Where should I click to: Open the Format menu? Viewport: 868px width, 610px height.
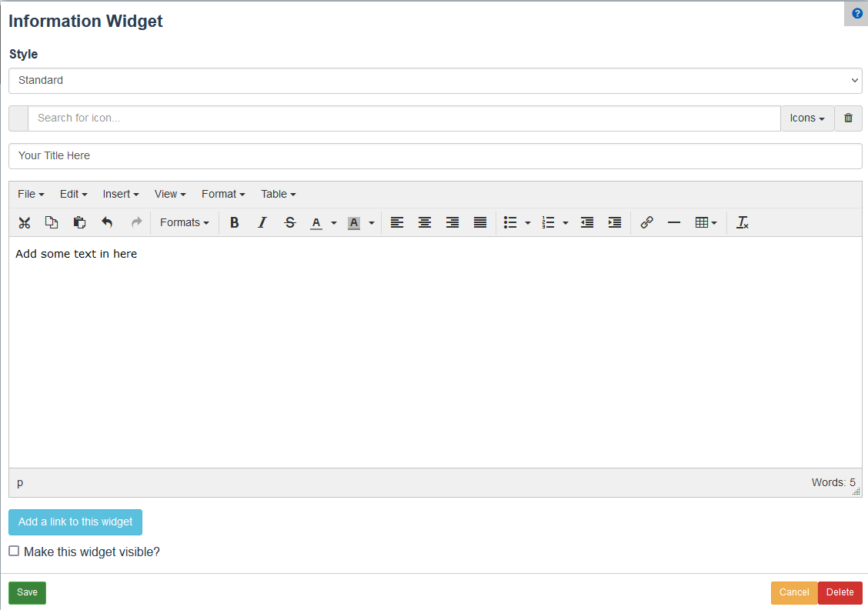click(222, 194)
